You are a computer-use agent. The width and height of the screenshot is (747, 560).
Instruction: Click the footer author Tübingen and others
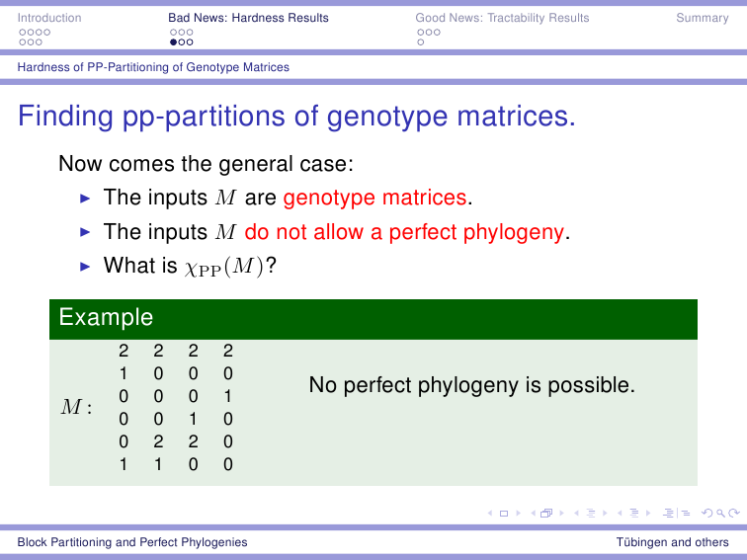(672, 542)
